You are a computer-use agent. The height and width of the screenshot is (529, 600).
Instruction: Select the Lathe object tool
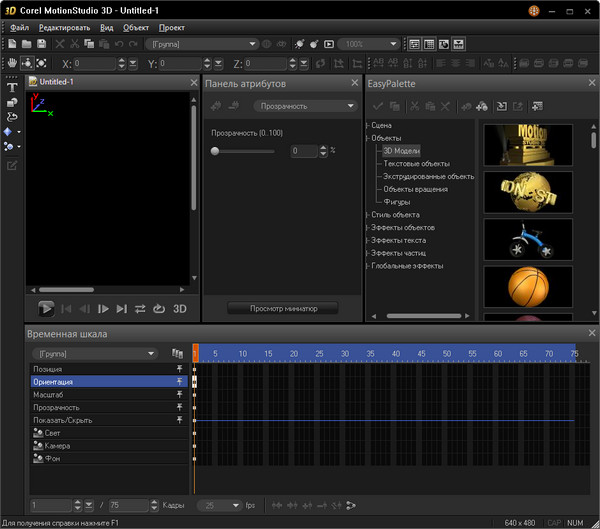(12, 117)
